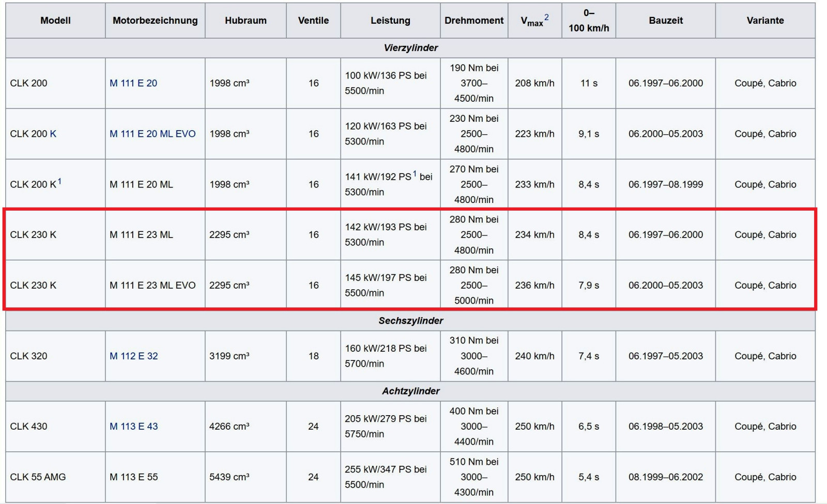Click the Sechszylinder section heading
827x504 pixels.
[410, 321]
